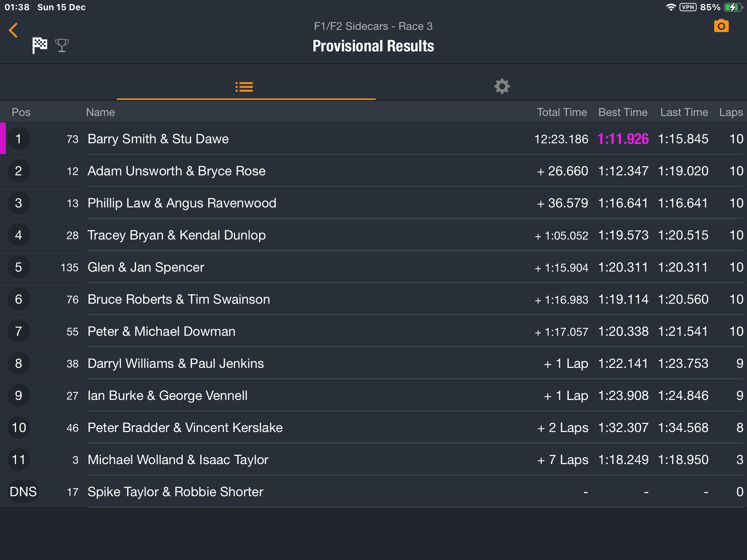
Task: Tap the F1/F2 Sidecars - Race 3 subtitle
Action: click(x=373, y=26)
